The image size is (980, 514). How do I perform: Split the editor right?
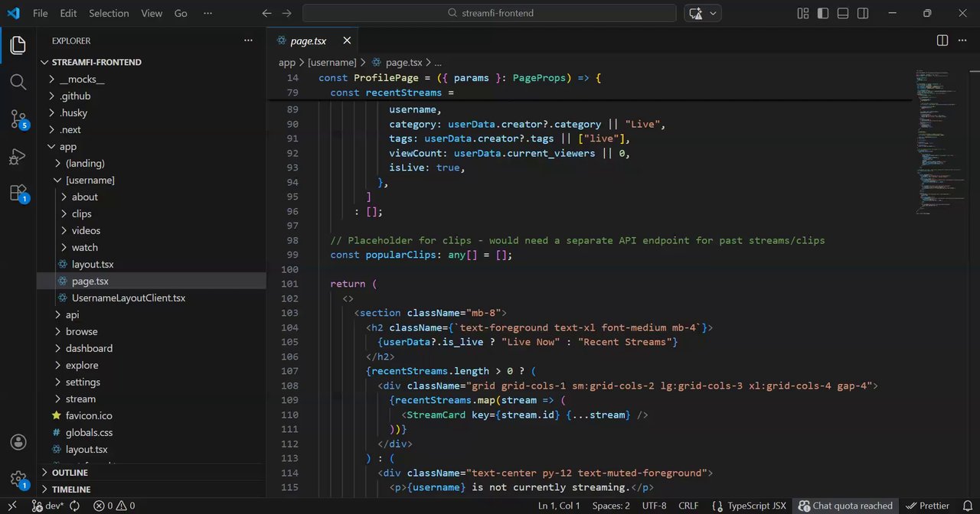tap(942, 41)
